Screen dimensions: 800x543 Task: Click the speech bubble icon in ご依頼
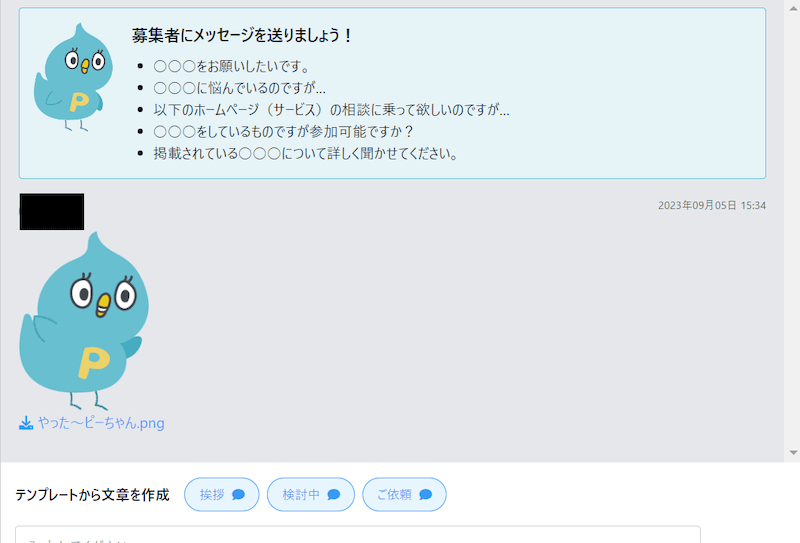click(x=425, y=494)
